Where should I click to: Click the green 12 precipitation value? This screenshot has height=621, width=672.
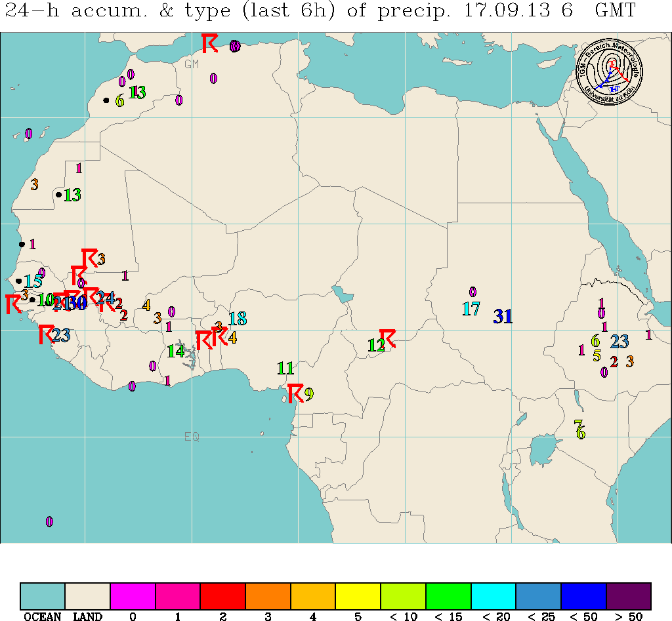[376, 345]
